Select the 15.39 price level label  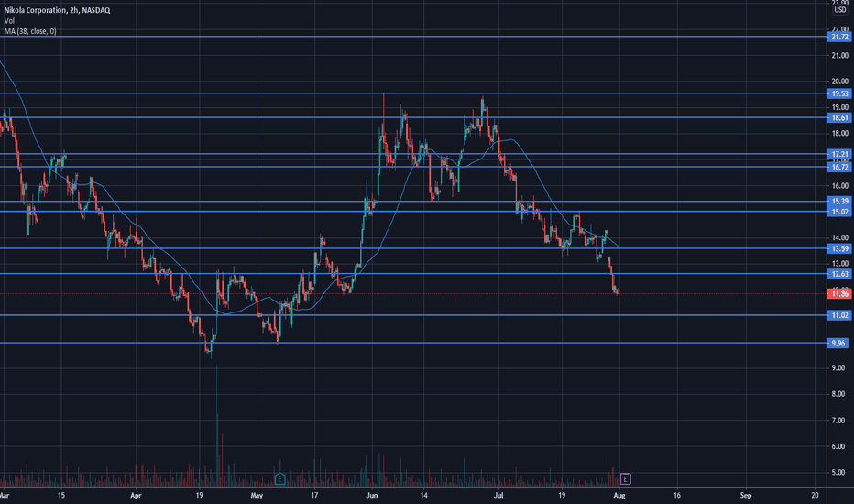point(838,201)
